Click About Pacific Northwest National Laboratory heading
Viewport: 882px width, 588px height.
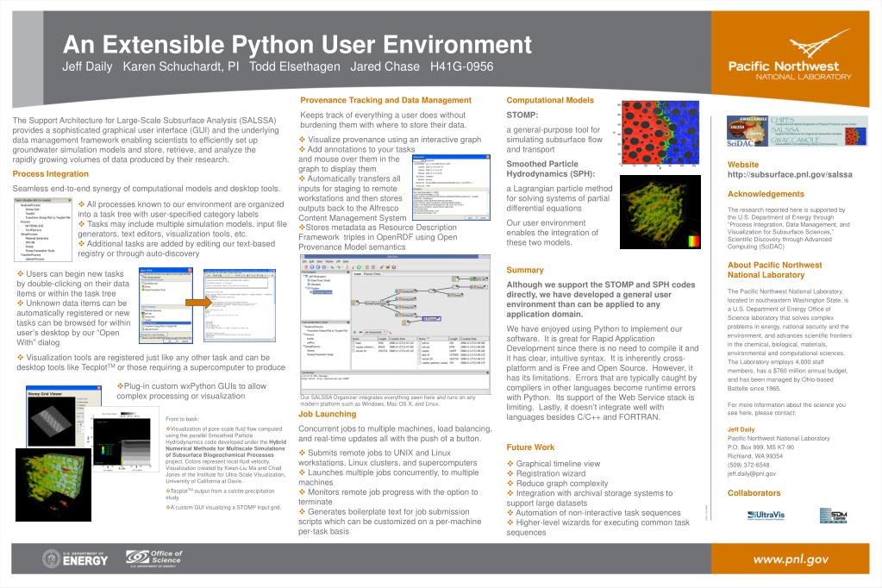pyautogui.click(x=774, y=270)
